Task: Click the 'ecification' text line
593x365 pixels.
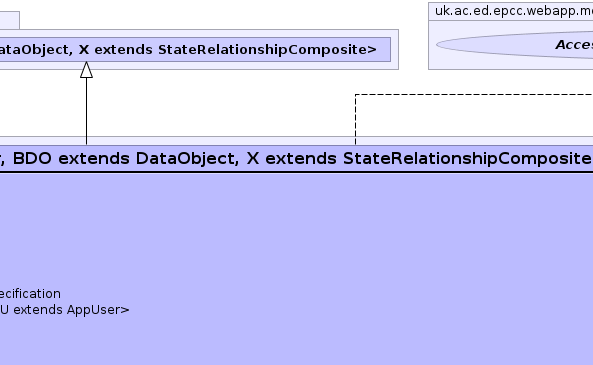Action: [30, 294]
